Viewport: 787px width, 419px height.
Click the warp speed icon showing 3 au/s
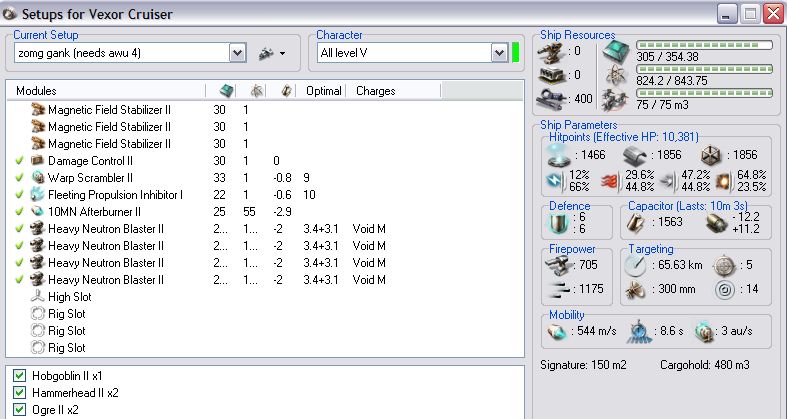(x=705, y=332)
